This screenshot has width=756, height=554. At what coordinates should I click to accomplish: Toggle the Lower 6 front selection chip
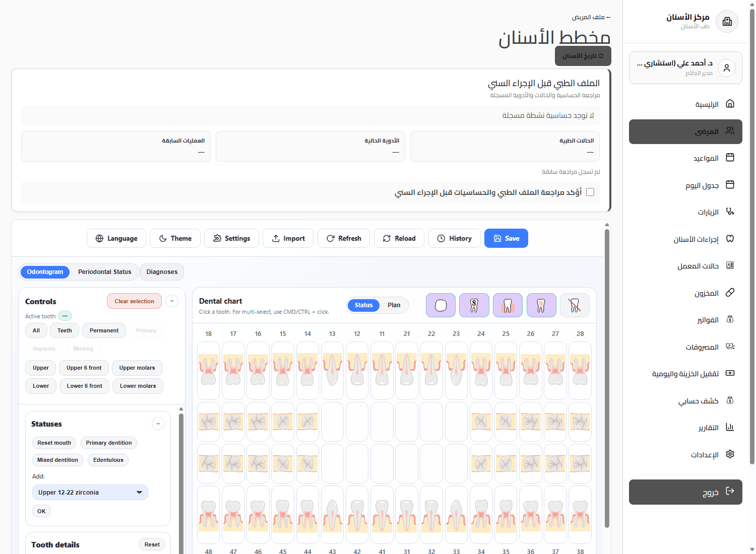point(85,386)
